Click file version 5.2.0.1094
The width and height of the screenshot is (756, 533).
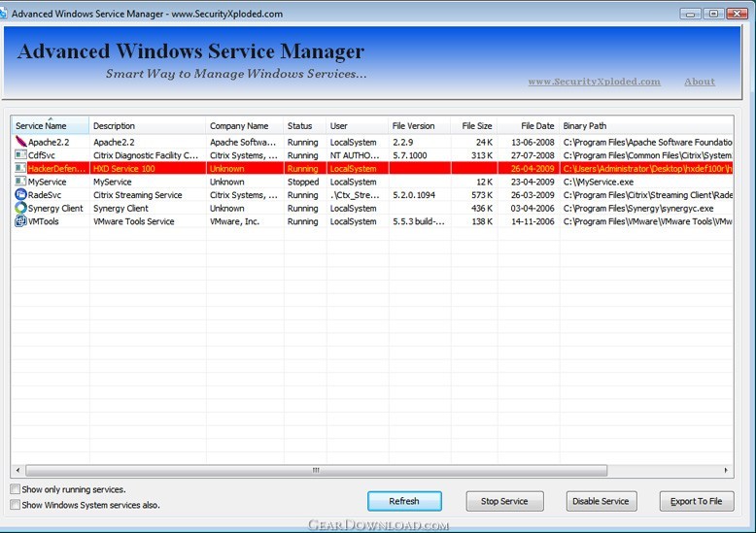[414, 195]
